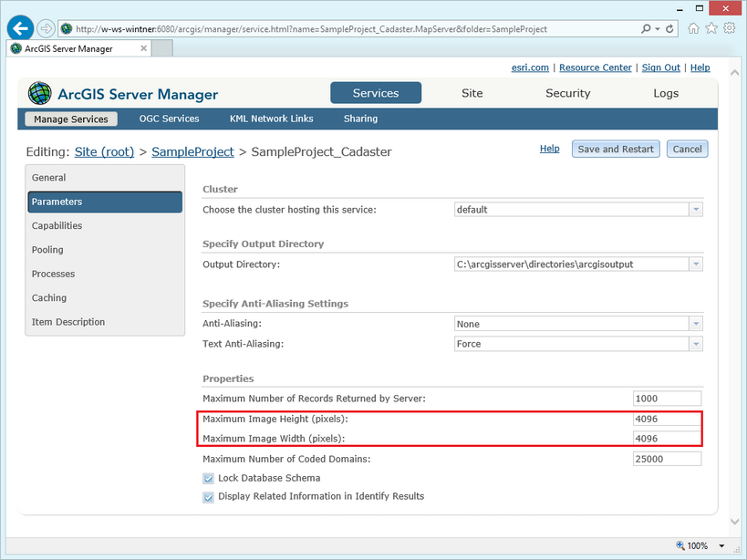Image resolution: width=747 pixels, height=560 pixels.
Task: Click the Favorites star icon
Action: [711, 28]
